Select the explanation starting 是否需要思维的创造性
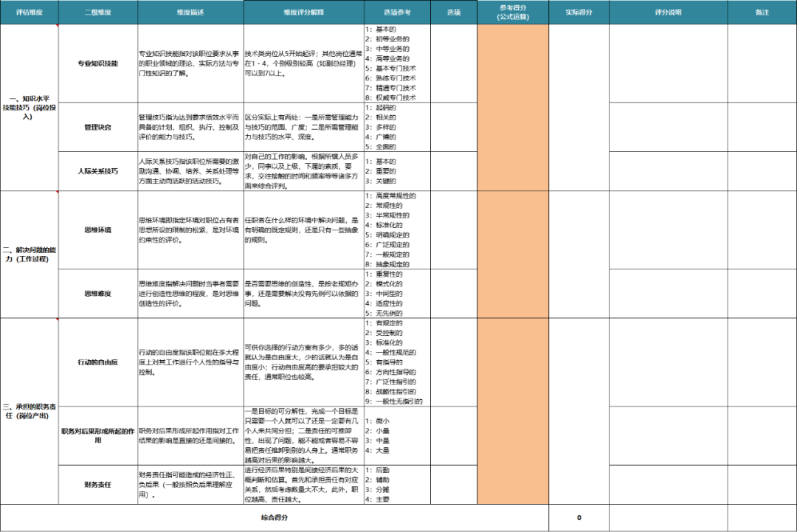The height and width of the screenshot is (532, 797). 304,294
